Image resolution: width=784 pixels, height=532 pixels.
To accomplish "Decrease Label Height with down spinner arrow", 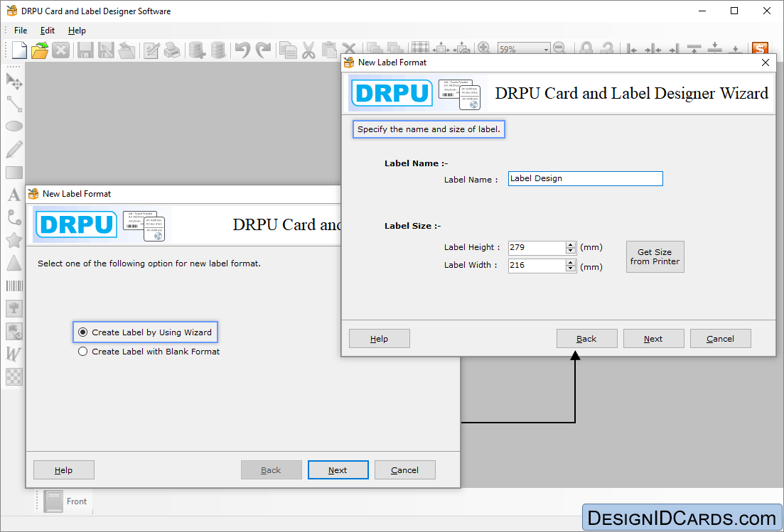I will click(571, 251).
